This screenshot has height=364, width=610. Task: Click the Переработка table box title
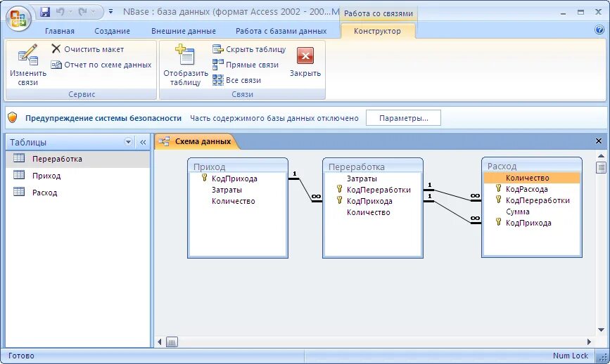tap(373, 167)
